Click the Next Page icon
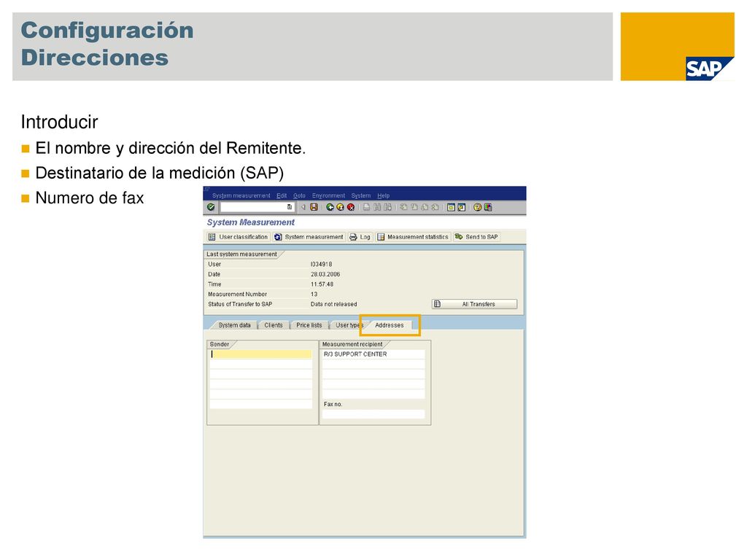This screenshot has height=560, width=747. point(425,207)
